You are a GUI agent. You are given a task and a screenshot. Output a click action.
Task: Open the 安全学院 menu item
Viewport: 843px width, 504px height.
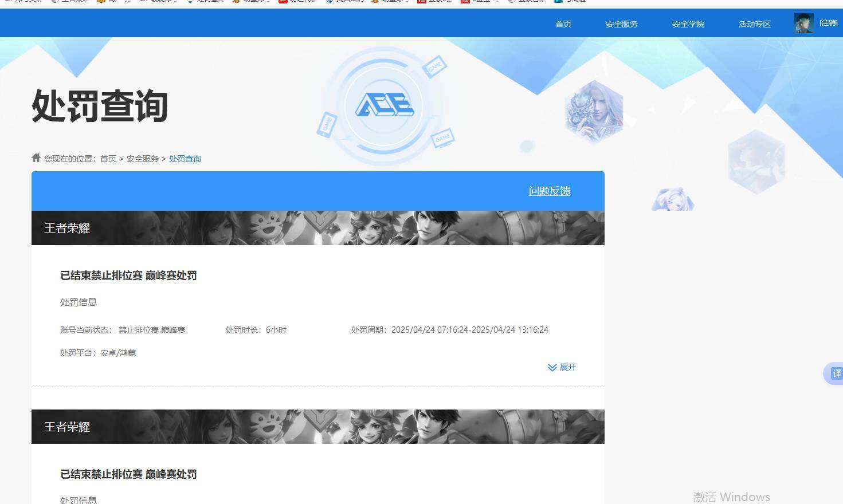(x=687, y=24)
